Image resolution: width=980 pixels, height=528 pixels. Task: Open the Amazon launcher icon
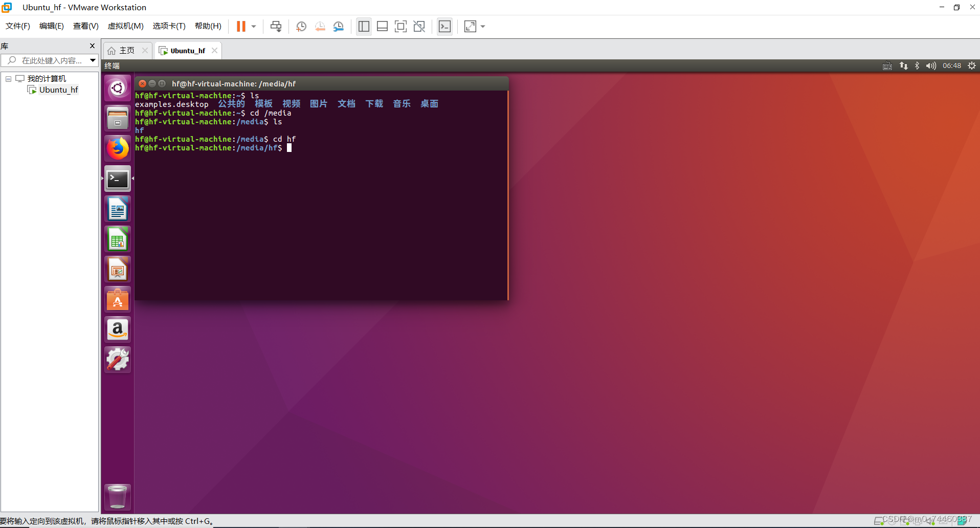[x=118, y=329]
